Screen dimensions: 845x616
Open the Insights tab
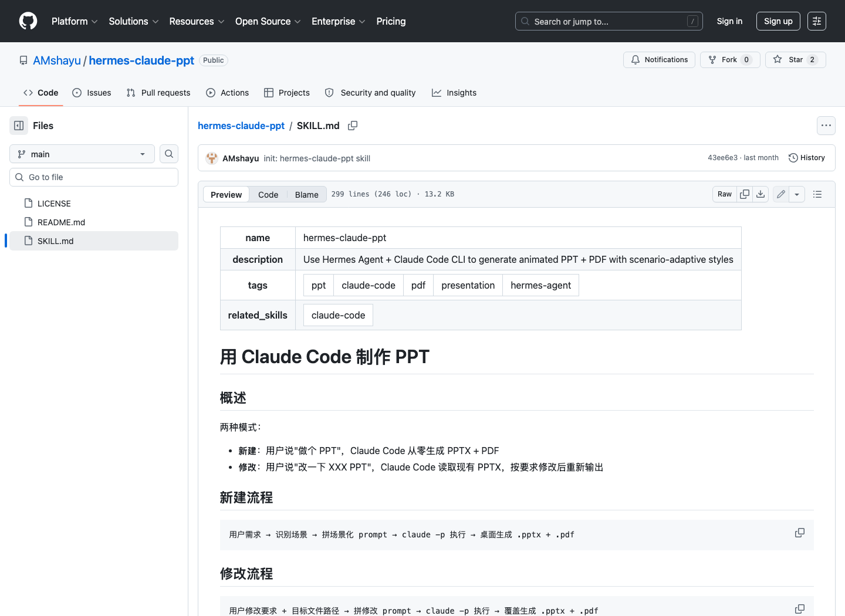coord(454,93)
